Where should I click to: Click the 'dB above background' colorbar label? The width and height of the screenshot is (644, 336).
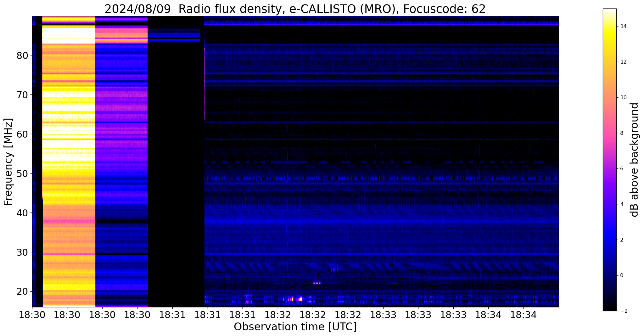click(635, 160)
